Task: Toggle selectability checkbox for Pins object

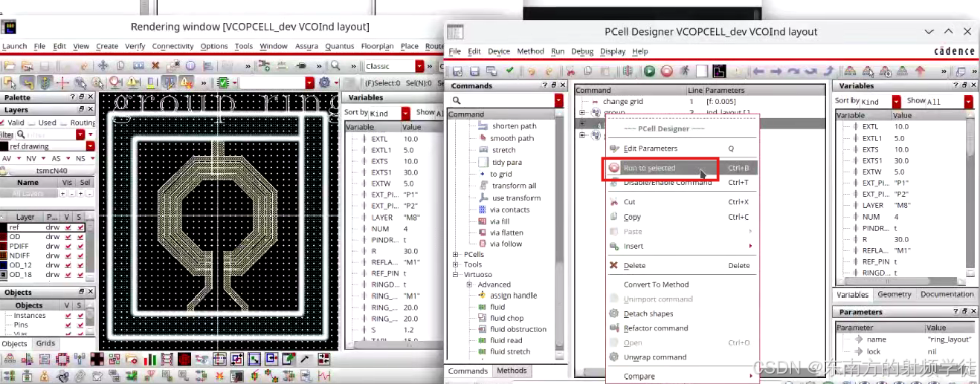Action: [80, 325]
